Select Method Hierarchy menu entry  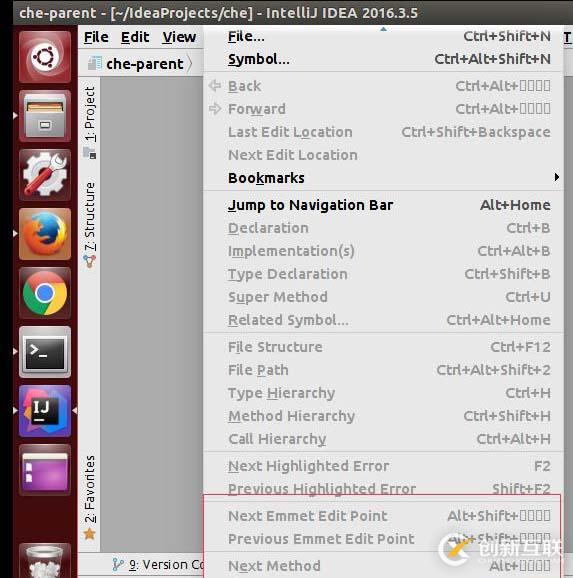pyautogui.click(x=383, y=416)
